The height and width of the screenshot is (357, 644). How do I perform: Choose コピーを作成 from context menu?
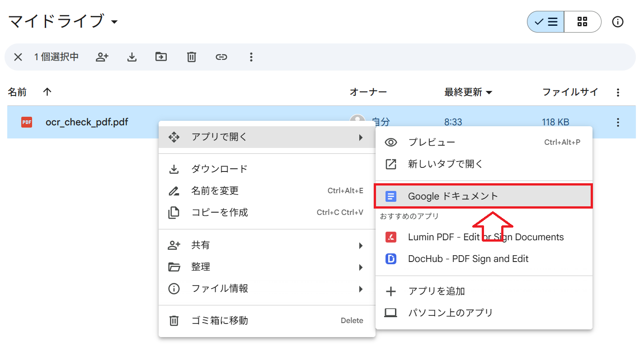[x=267, y=213]
